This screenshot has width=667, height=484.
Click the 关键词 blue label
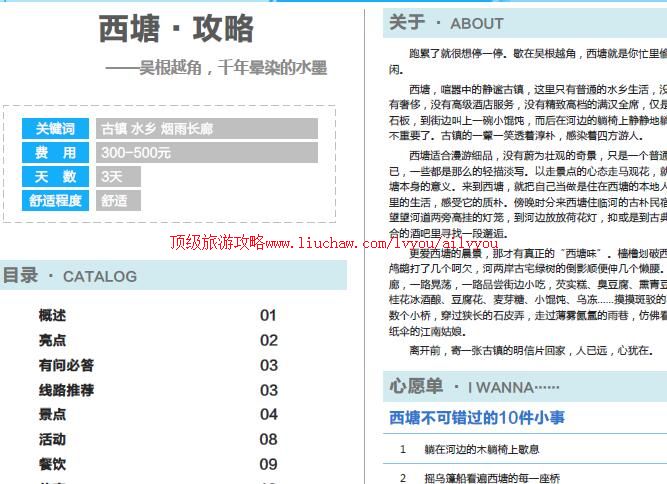[x=56, y=129]
